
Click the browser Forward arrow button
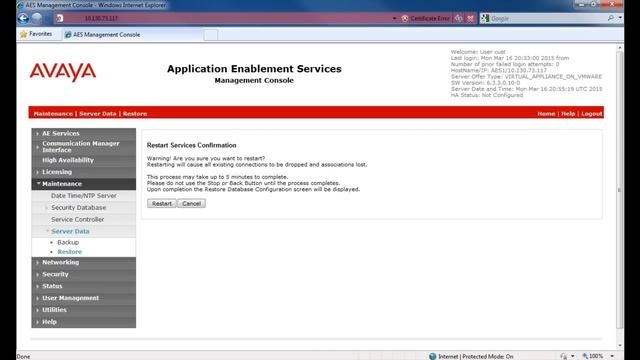37,18
